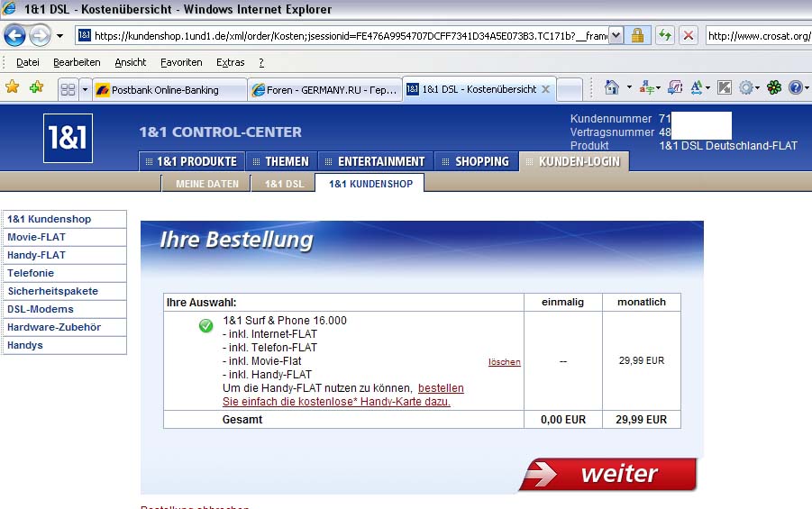Expand the address bar dropdown arrow
Viewport: 812px width, 509px height.
pyautogui.click(x=616, y=35)
